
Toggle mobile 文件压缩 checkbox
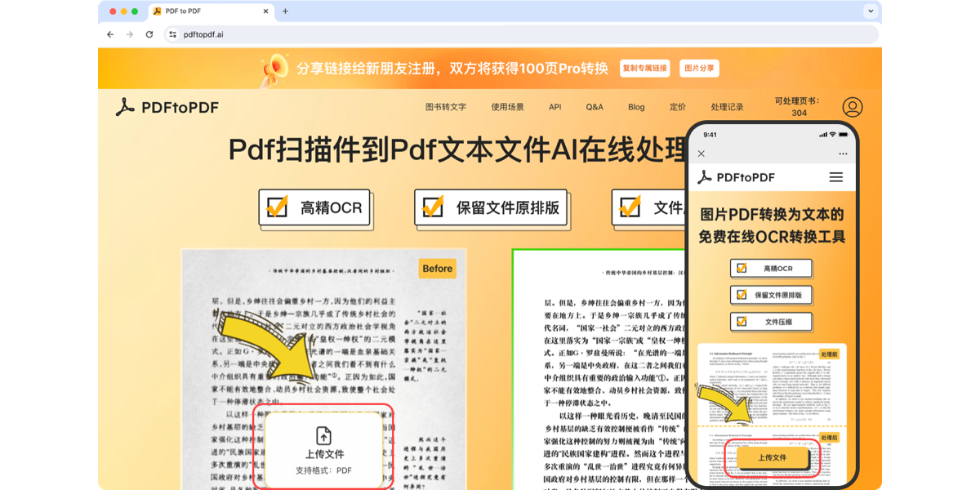click(742, 322)
